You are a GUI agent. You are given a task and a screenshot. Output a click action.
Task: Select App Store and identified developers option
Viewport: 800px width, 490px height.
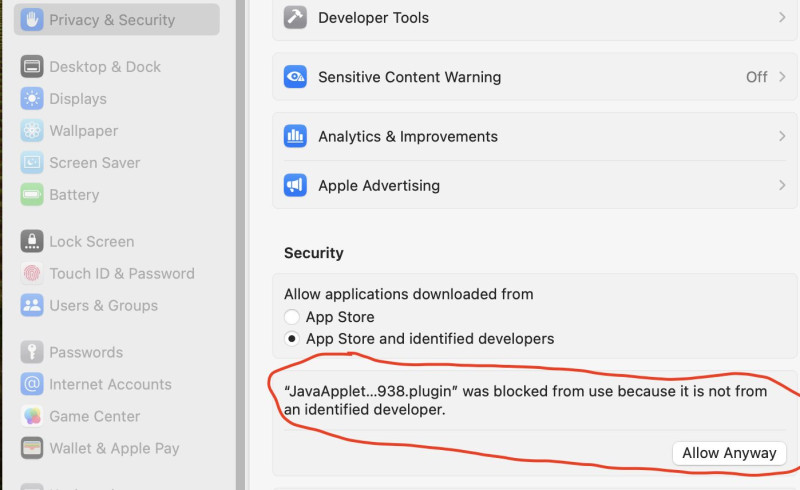tap(292, 338)
